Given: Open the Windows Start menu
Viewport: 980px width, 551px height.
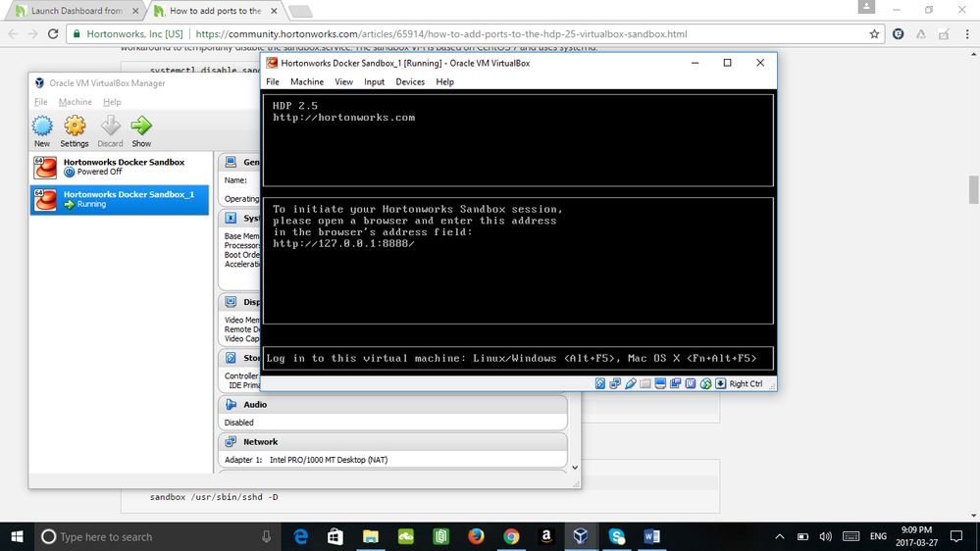Looking at the screenshot, I should click(17, 536).
